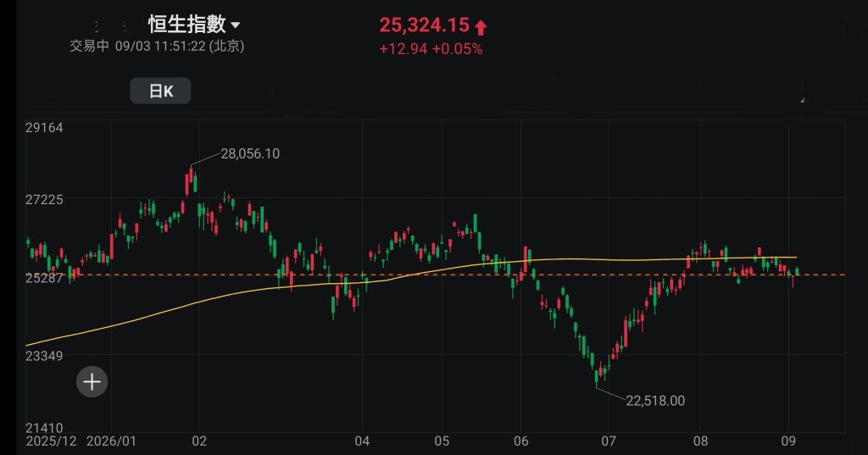Select the 02 month marker
The height and width of the screenshot is (455, 868).
[x=199, y=441]
